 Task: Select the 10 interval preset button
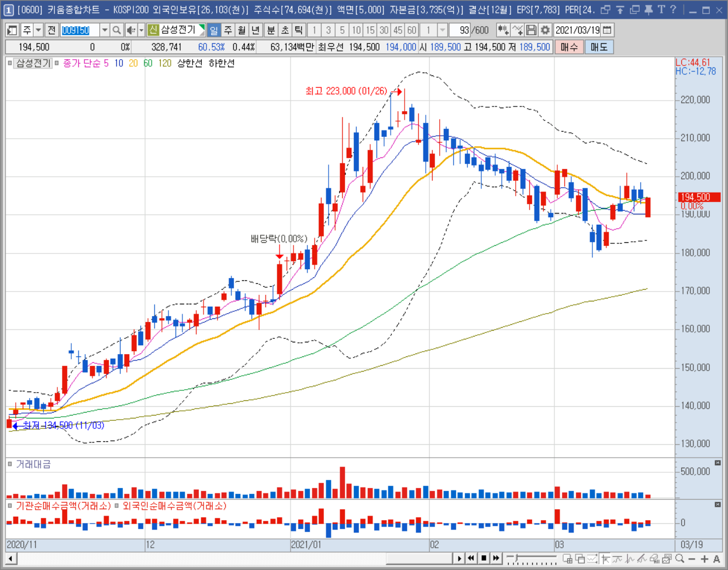[x=356, y=30]
